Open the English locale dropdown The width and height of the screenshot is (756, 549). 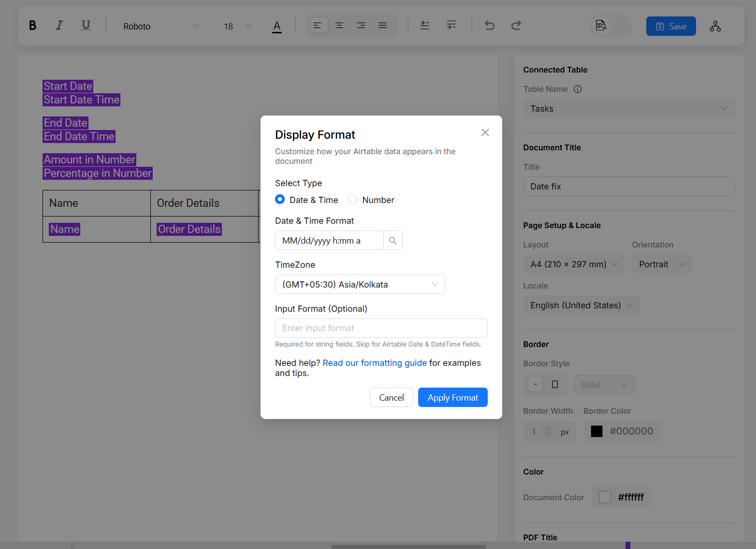point(582,305)
